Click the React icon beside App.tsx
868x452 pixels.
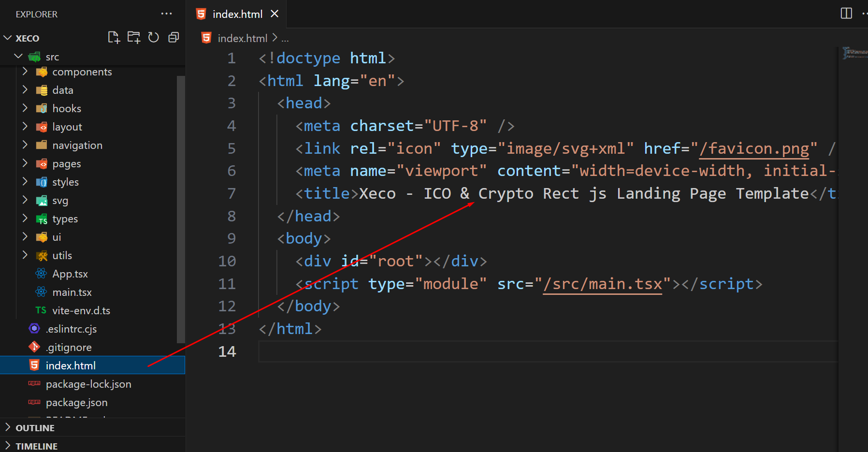tap(41, 274)
